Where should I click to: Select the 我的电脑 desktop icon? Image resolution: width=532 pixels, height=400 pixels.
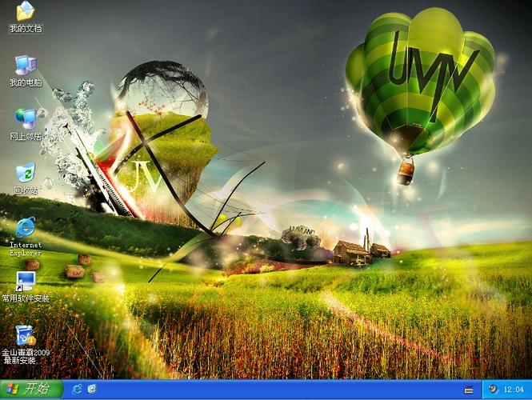25,66
